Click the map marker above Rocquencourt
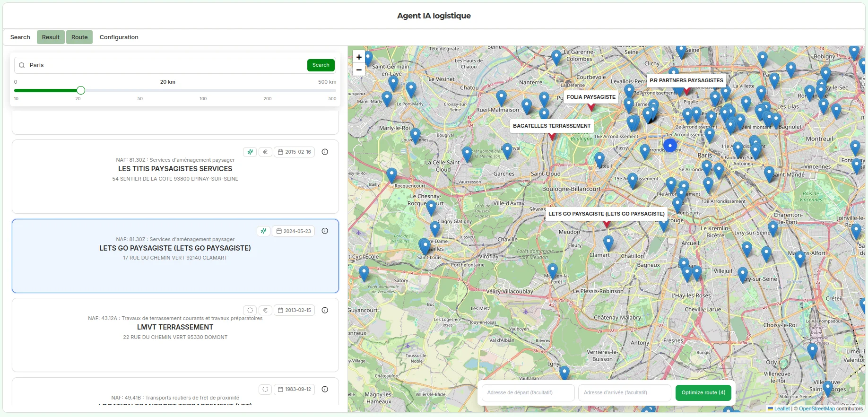 tap(391, 175)
